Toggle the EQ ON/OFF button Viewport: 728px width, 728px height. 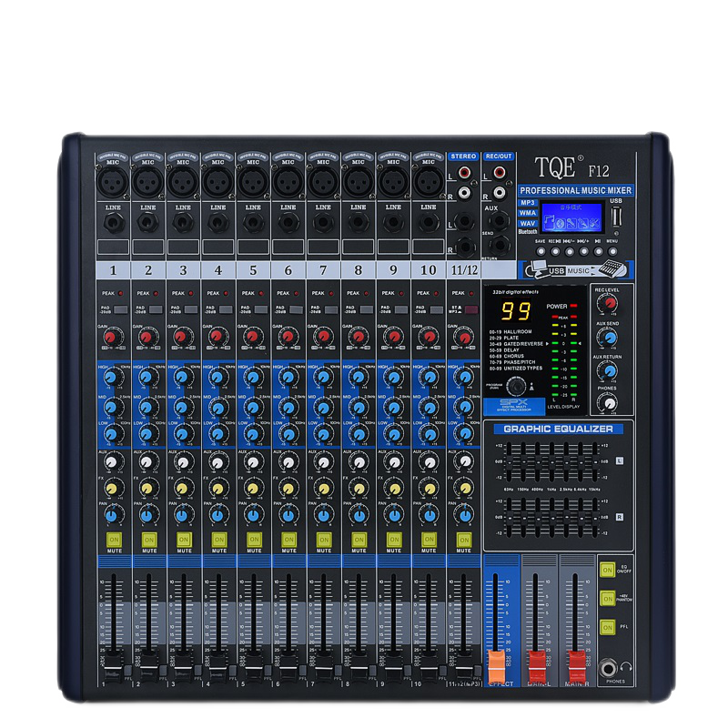click(607, 570)
